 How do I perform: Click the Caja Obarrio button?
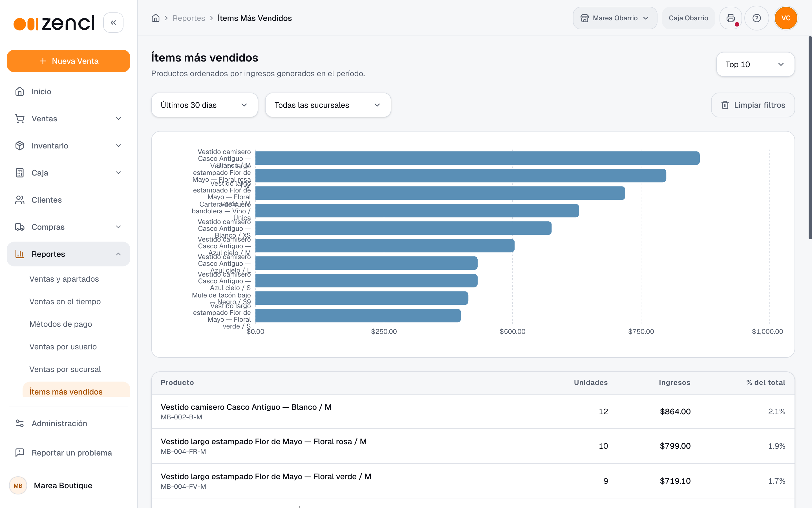[x=688, y=18]
